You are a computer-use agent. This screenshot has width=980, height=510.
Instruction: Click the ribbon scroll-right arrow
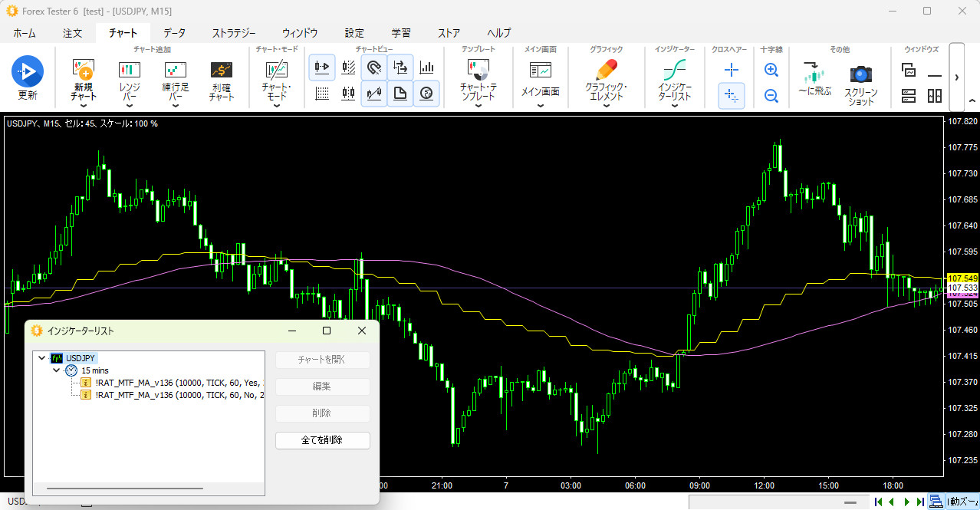pyautogui.click(x=956, y=77)
